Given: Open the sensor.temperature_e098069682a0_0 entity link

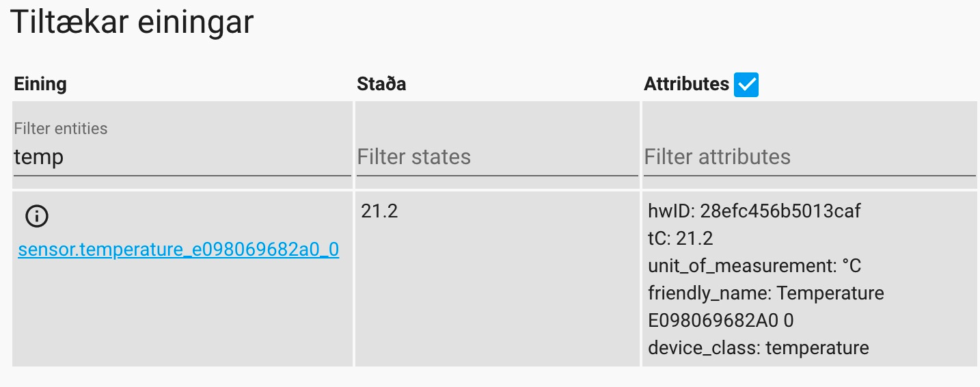Looking at the screenshot, I should point(178,250).
